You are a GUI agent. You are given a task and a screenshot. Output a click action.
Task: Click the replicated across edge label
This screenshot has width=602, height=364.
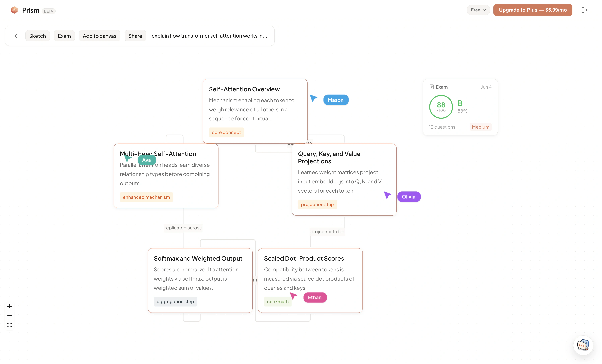tap(183, 228)
